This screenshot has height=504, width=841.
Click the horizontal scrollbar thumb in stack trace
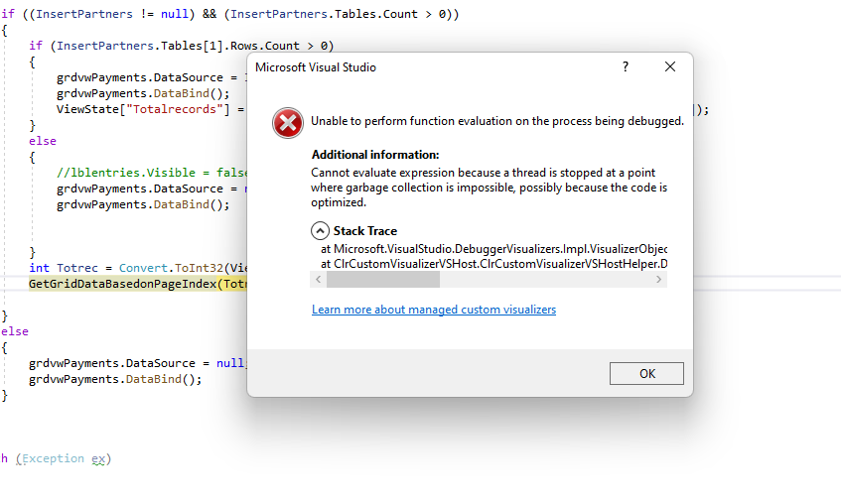tap(383, 280)
